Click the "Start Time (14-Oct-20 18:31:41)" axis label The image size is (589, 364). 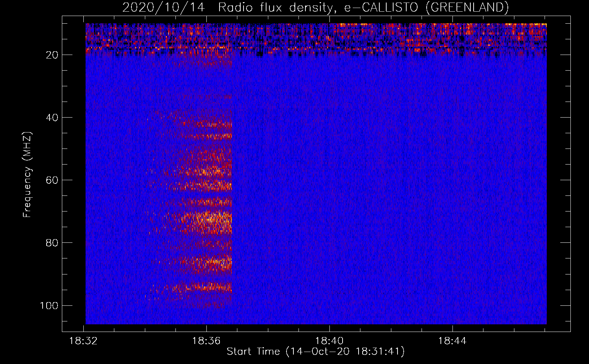[x=316, y=352]
